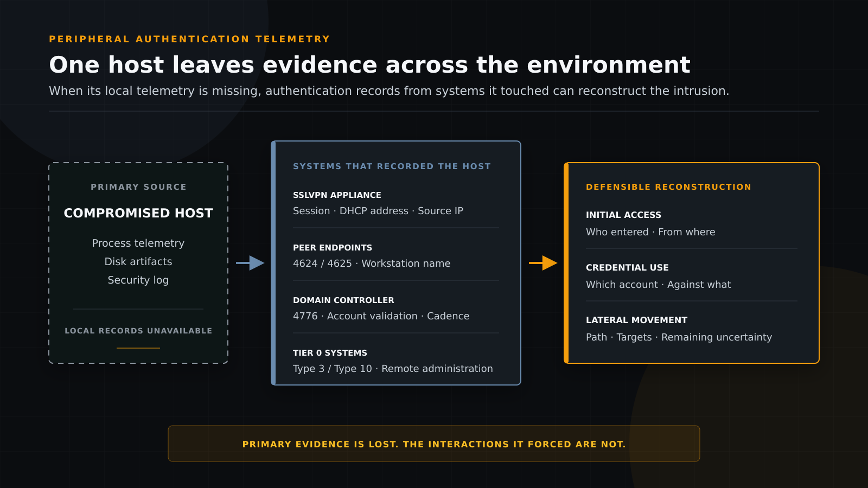Click the 'PRIMARY EVIDENCE IS LOST' banner

tap(434, 444)
